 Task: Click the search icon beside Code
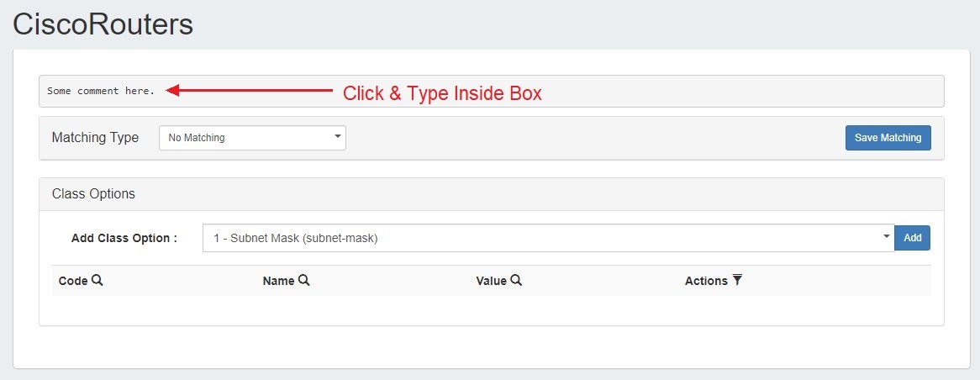(97, 281)
